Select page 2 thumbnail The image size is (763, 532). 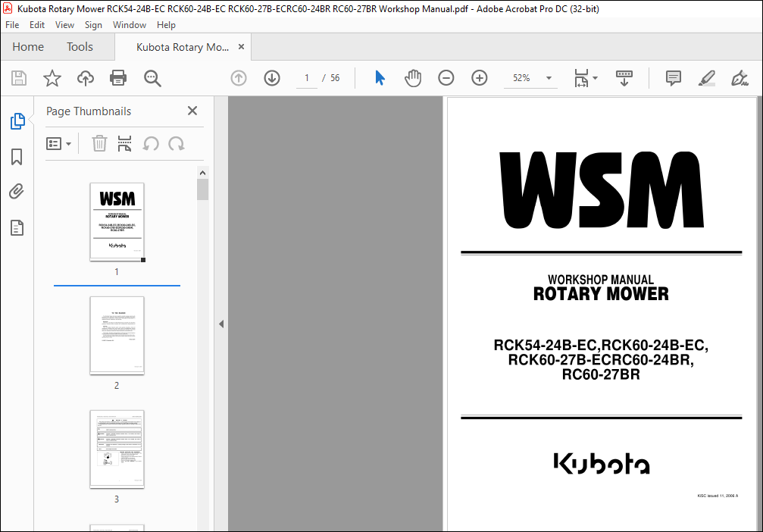pyautogui.click(x=117, y=336)
